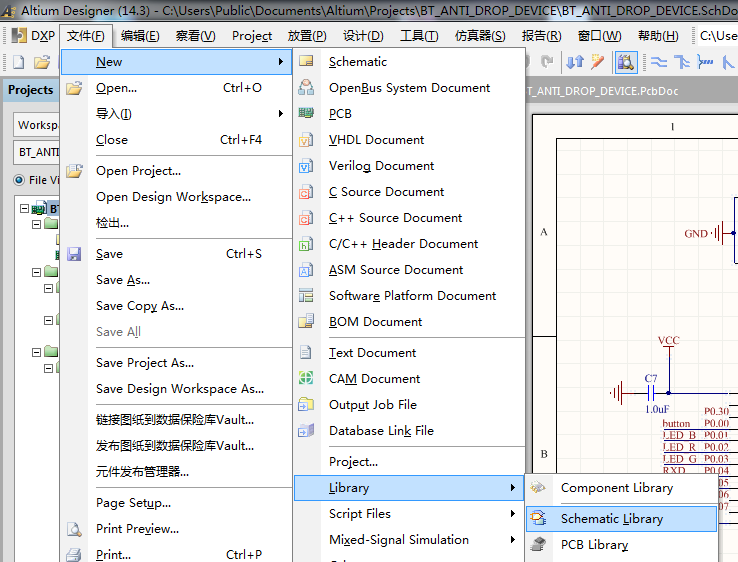
Task: Open the 文件(F) menu
Action: click(x=86, y=36)
